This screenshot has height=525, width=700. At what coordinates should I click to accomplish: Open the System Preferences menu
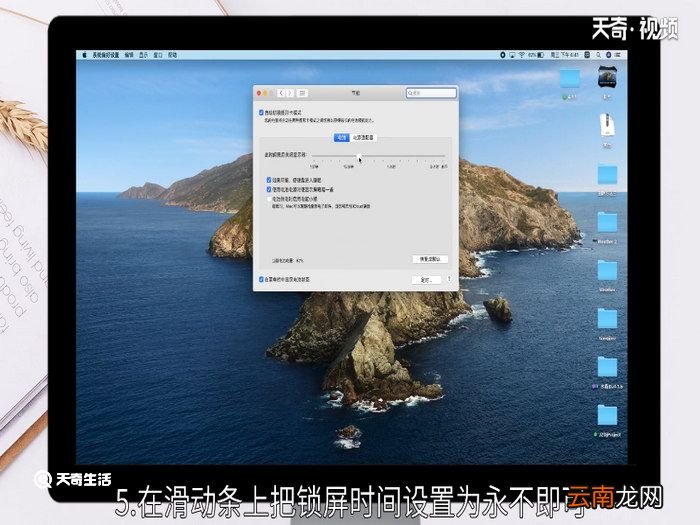(x=106, y=55)
